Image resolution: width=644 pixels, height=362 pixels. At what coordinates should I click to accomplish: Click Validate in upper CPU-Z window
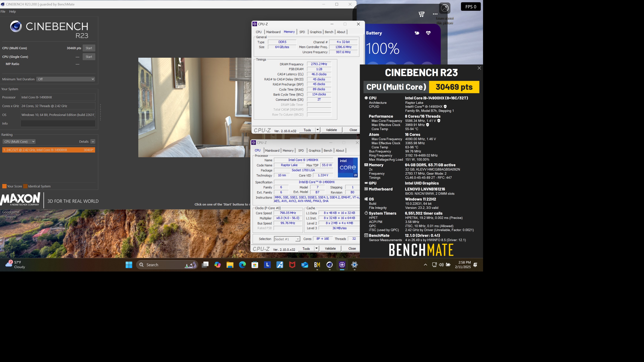[x=332, y=130]
